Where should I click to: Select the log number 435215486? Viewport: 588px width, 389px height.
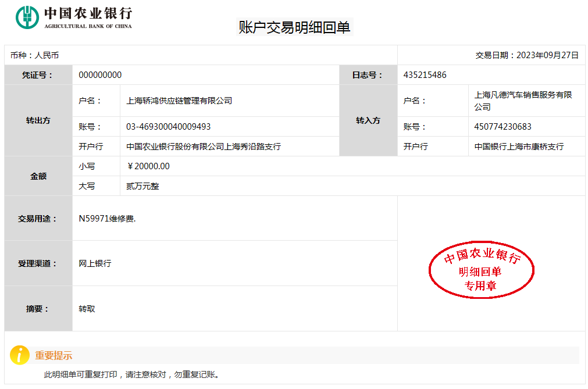pos(425,75)
